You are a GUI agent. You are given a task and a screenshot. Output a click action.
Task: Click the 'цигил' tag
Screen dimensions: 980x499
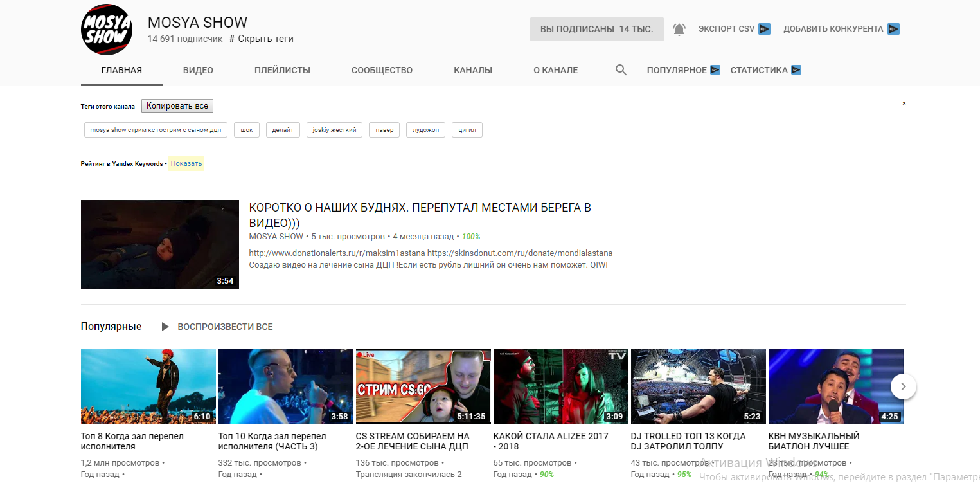point(467,130)
